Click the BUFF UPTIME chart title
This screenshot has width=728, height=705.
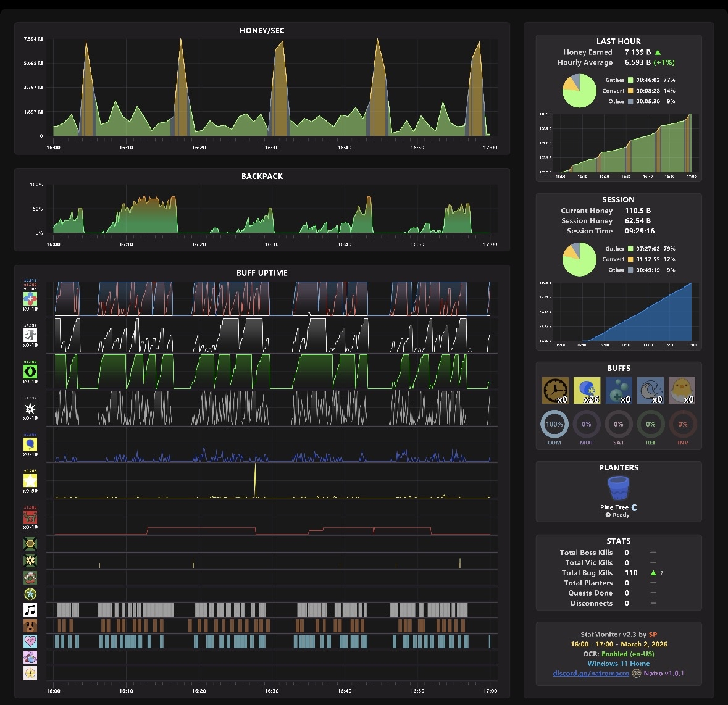click(x=262, y=273)
